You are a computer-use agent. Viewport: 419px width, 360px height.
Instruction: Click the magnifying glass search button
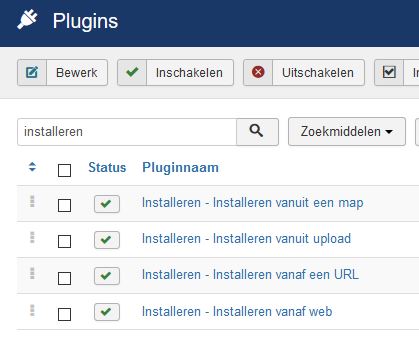pyautogui.click(x=257, y=132)
